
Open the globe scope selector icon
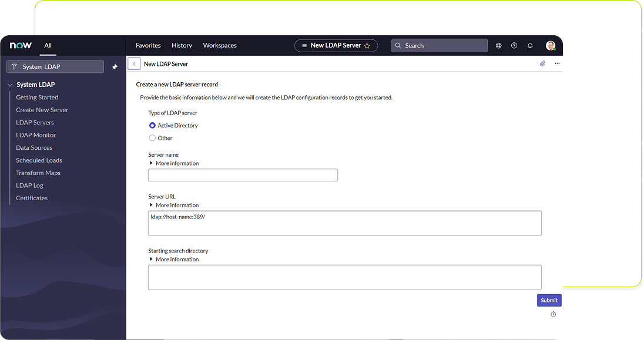coord(498,46)
